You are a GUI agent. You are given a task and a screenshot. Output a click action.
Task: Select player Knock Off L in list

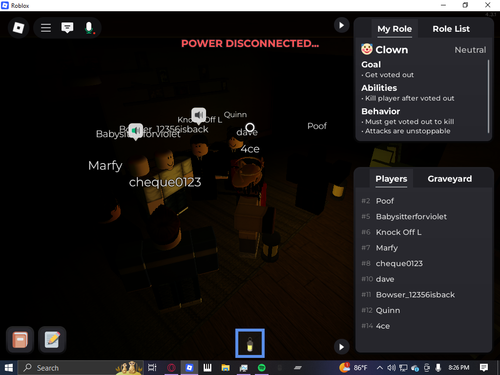tap(423, 232)
